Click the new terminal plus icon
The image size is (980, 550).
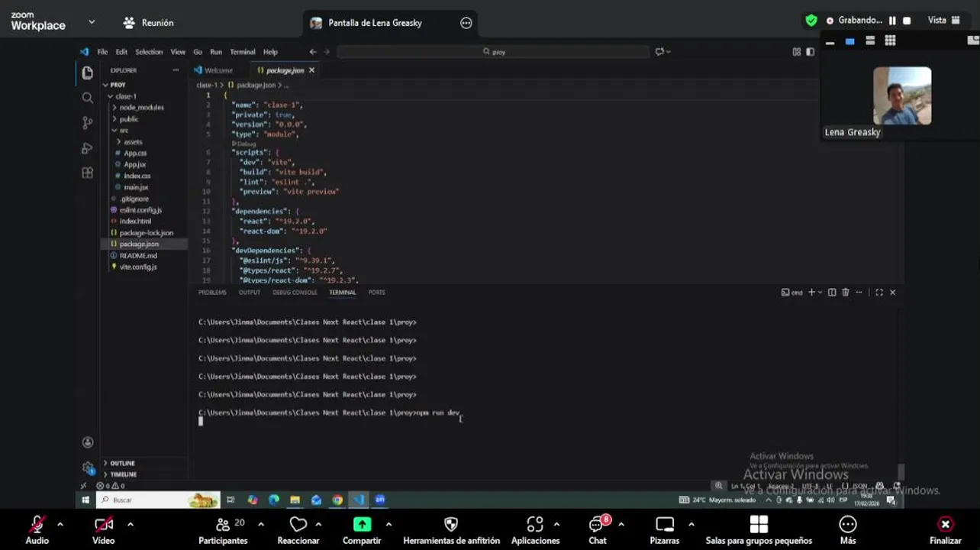click(811, 293)
